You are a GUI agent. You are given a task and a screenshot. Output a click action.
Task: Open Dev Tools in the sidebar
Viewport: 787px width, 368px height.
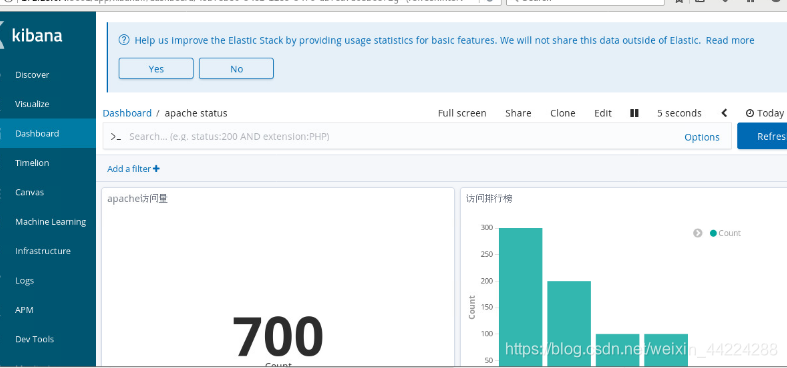tap(34, 339)
